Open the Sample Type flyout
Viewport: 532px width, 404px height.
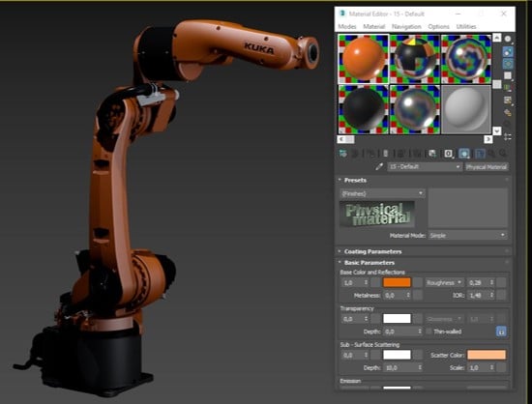508,39
